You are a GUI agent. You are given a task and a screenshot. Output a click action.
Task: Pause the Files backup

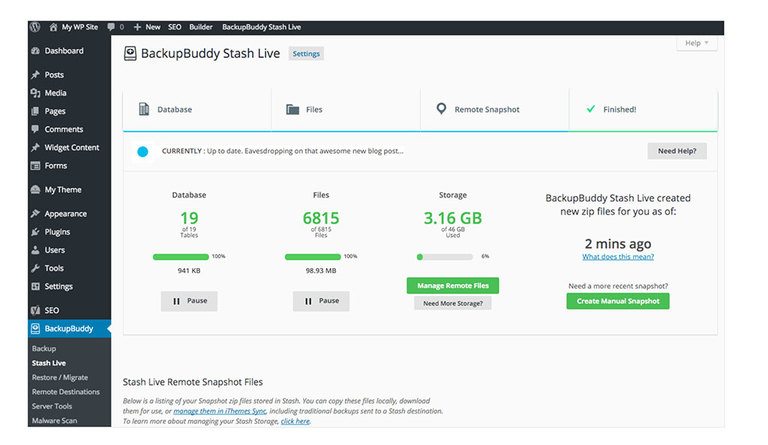point(321,301)
